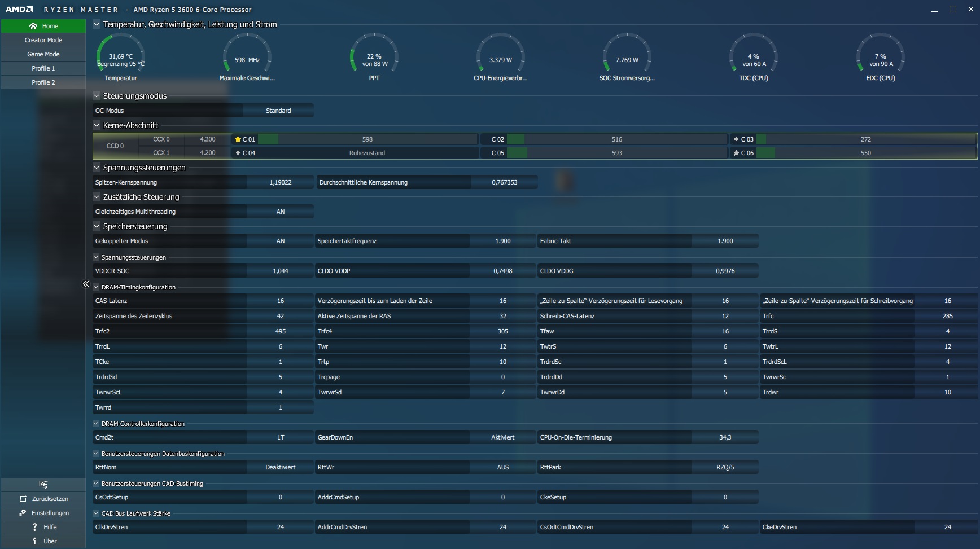Click the gold star on core C 01
The width and height of the screenshot is (980, 549).
238,139
